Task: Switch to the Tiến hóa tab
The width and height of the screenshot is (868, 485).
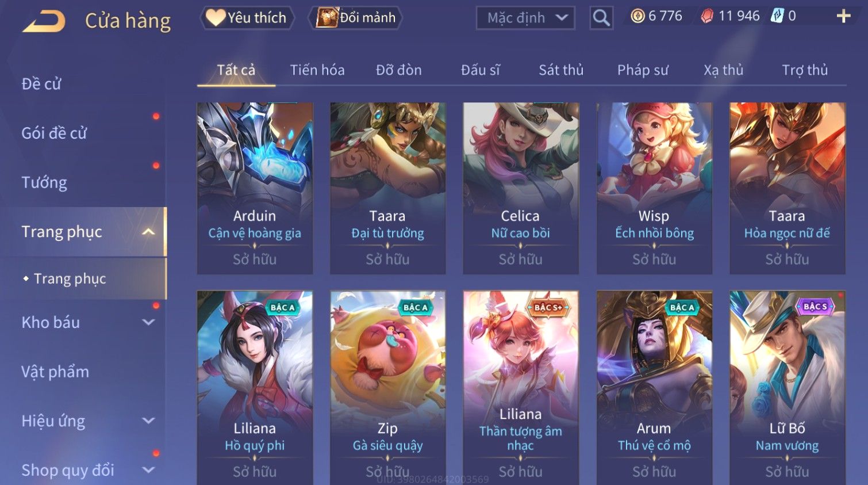Action: tap(317, 70)
